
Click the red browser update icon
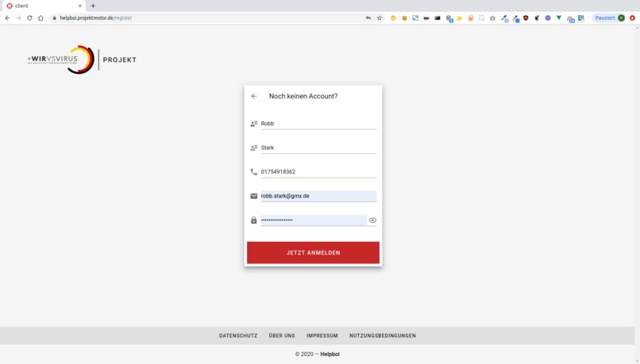coord(632,18)
